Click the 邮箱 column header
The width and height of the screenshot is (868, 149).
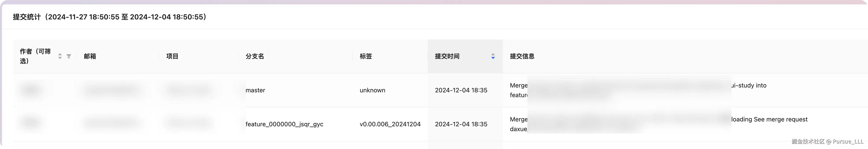pyautogui.click(x=90, y=56)
